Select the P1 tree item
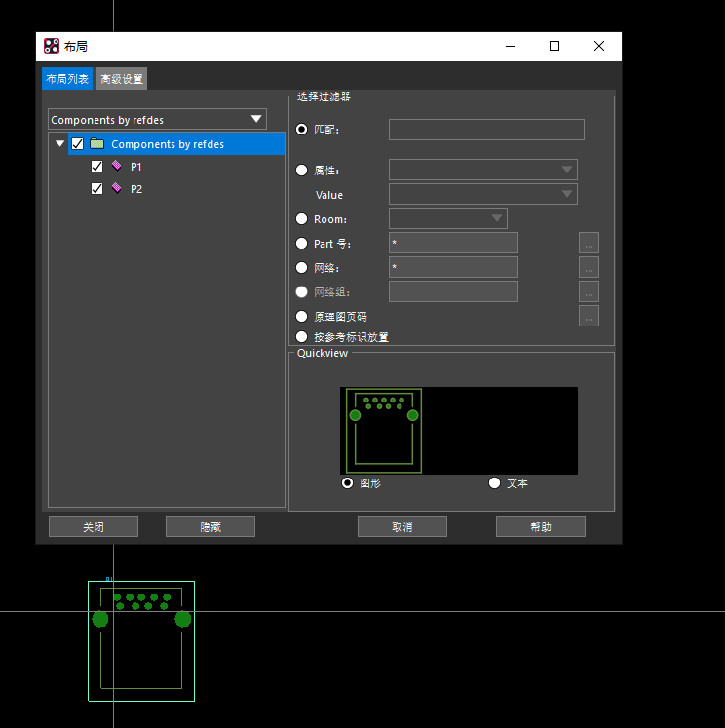The height and width of the screenshot is (728, 725). point(136,167)
